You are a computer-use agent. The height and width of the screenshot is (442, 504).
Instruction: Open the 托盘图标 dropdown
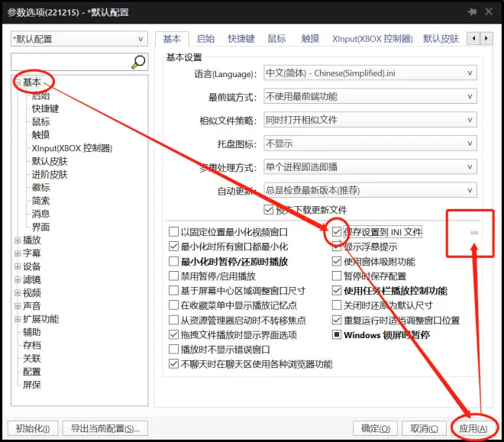pos(370,144)
